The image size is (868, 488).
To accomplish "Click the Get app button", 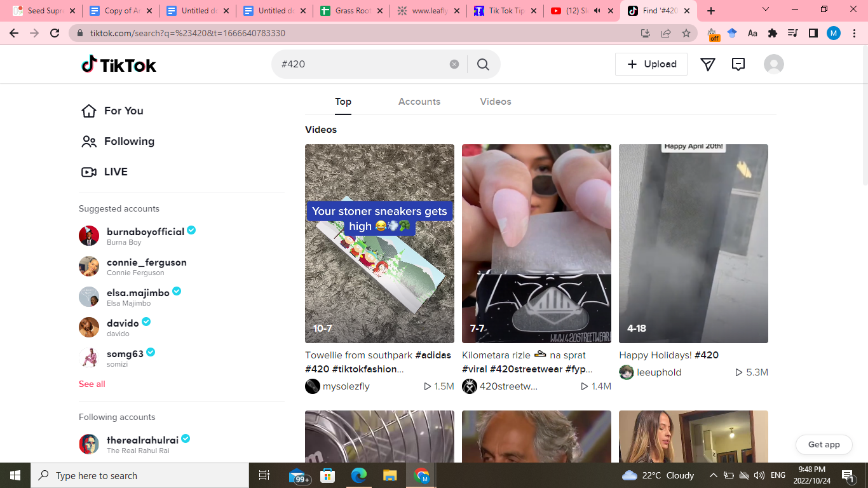I will tap(824, 445).
